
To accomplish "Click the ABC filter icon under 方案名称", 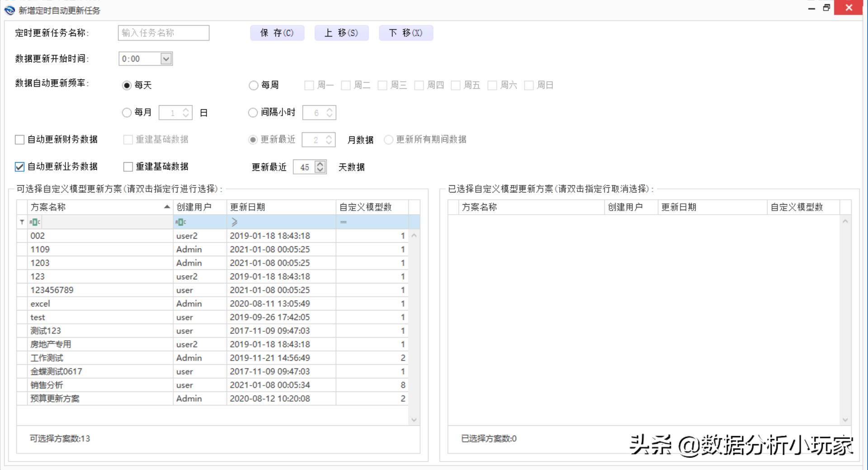I will pos(35,222).
